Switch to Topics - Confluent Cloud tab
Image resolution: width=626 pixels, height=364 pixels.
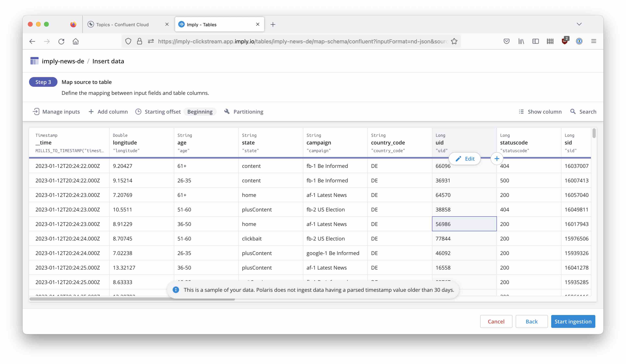[122, 24]
